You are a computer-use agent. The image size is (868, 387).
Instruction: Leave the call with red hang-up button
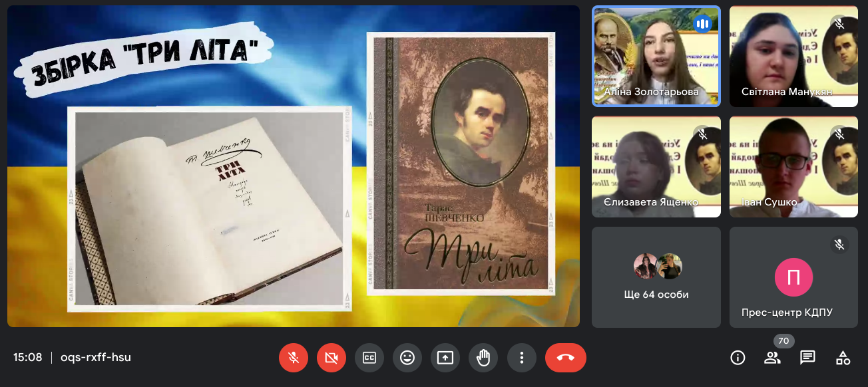click(565, 358)
